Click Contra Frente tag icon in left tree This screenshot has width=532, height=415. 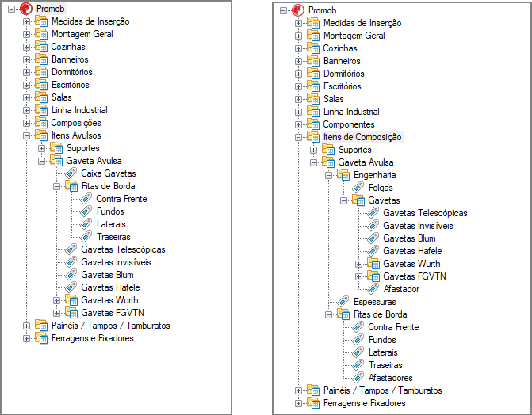point(86,199)
